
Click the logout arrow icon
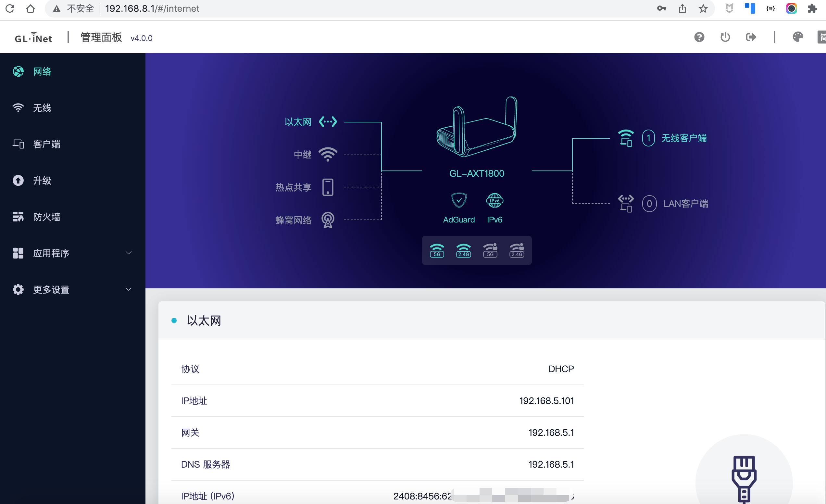coord(751,37)
